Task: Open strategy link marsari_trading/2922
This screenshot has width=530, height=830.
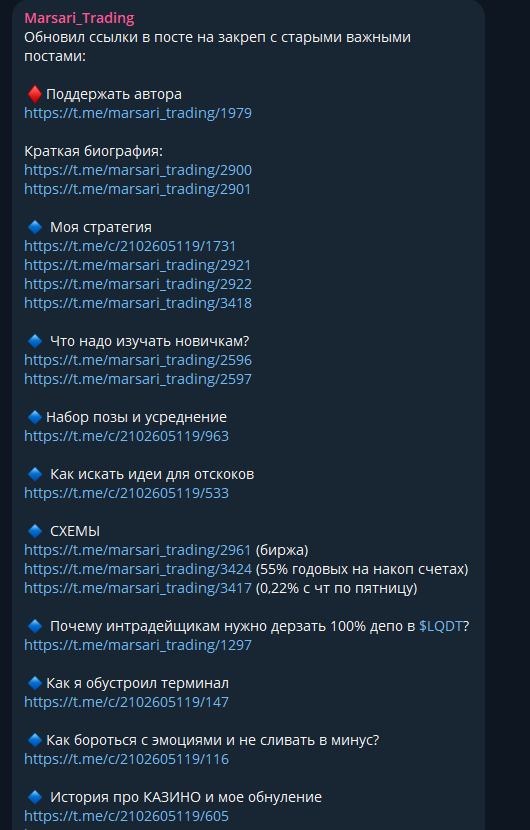Action: 138,284
